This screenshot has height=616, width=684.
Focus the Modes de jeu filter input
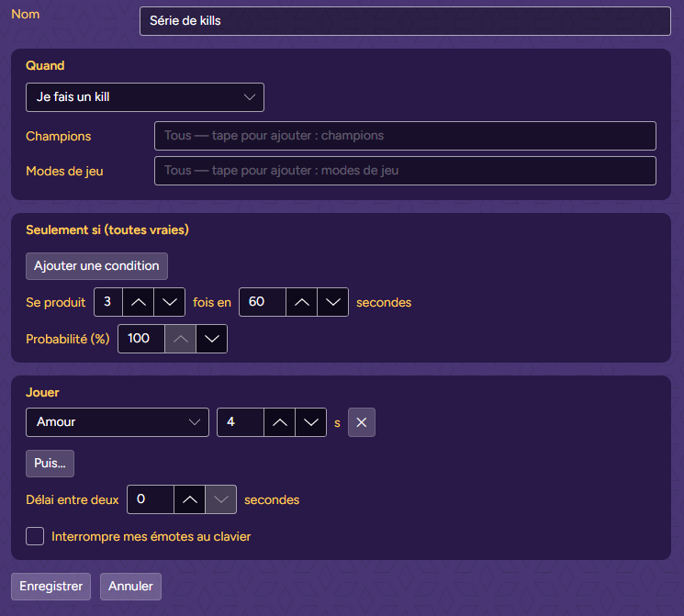tap(405, 171)
